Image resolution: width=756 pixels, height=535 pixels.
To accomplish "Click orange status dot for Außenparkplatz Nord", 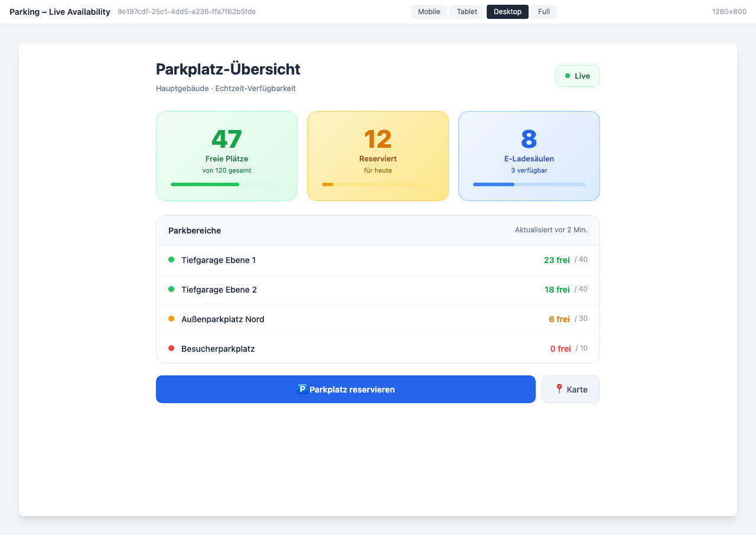I will [171, 319].
